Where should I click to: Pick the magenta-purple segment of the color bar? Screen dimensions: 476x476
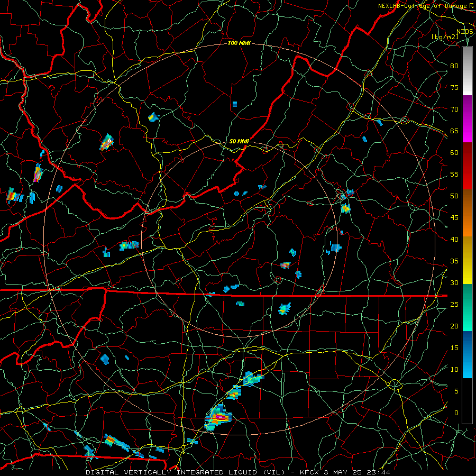pyautogui.click(x=467, y=118)
